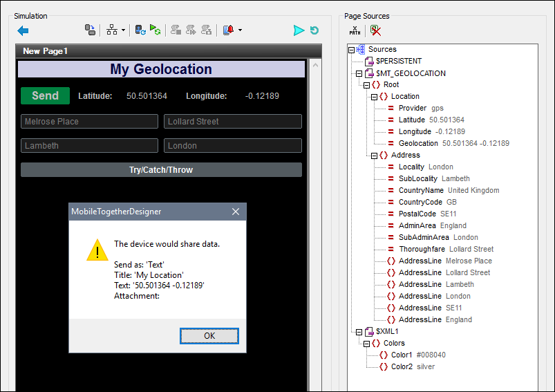
Task: Collapse the Colors node under $XML1
Action: point(366,344)
